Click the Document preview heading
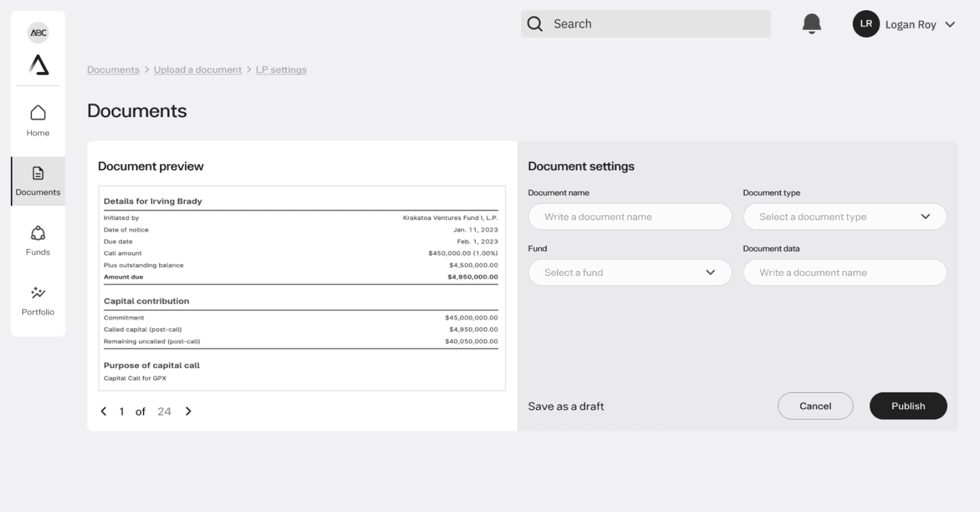 (x=151, y=166)
